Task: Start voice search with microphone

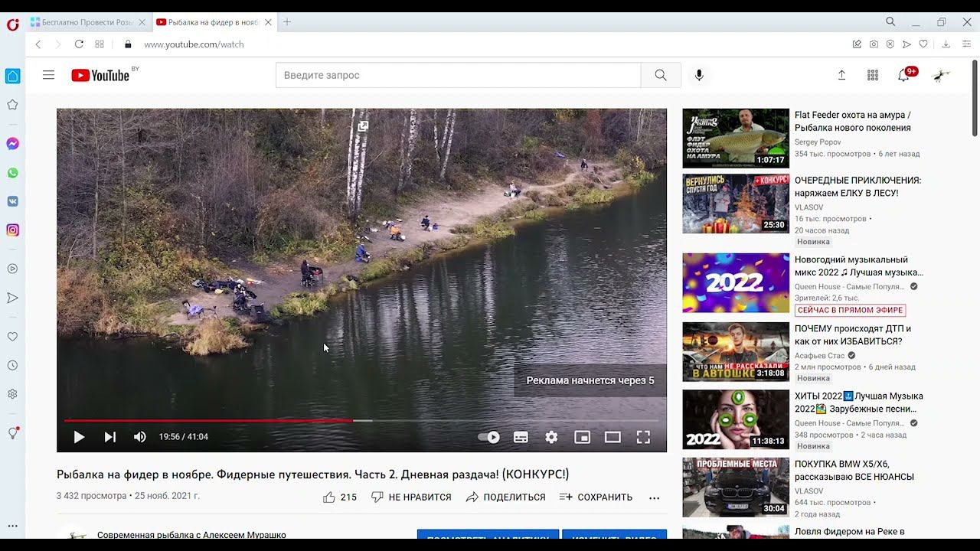Action: pos(698,75)
